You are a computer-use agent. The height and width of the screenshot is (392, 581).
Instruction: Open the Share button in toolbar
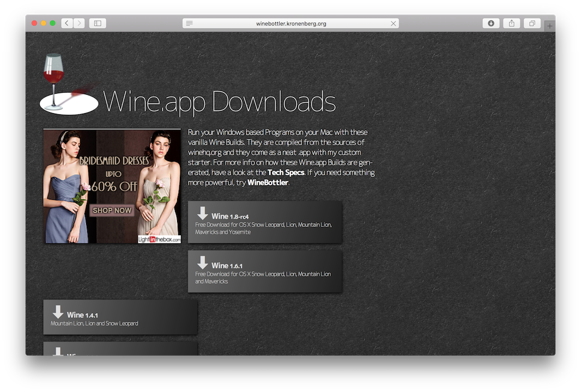coord(512,23)
